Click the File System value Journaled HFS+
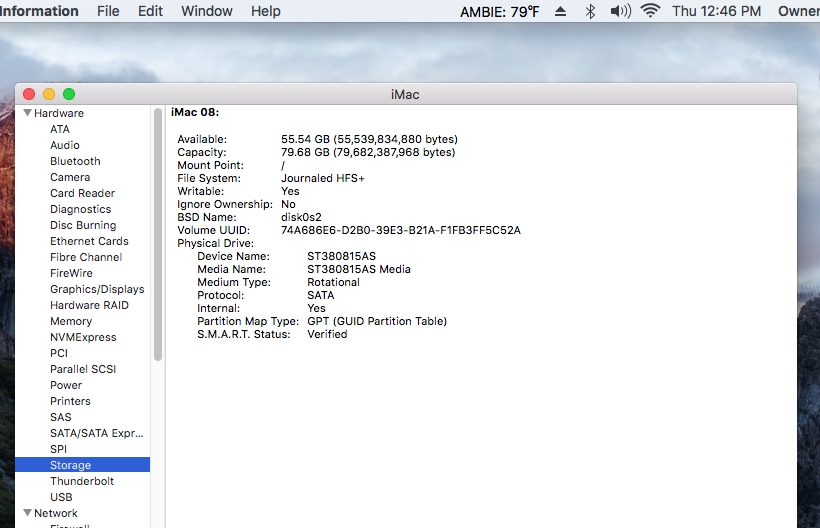The width and height of the screenshot is (820, 528). click(323, 178)
